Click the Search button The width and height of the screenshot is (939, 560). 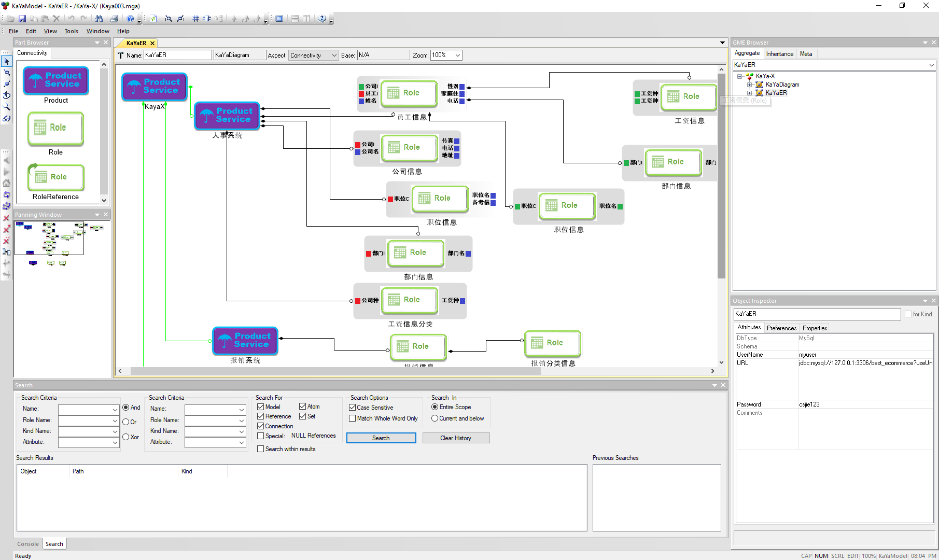(x=381, y=438)
